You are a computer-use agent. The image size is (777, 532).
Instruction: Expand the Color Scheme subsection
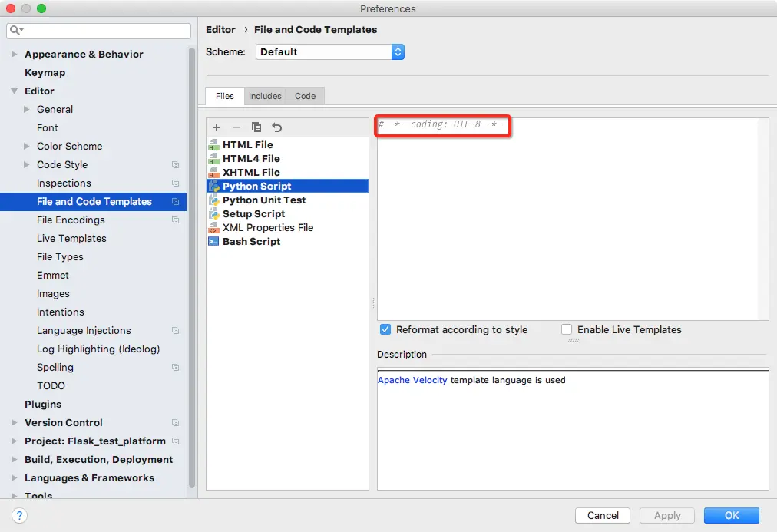(27, 146)
